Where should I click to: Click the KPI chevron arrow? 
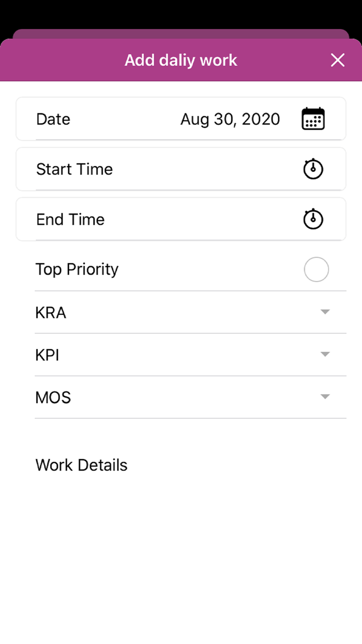325,354
